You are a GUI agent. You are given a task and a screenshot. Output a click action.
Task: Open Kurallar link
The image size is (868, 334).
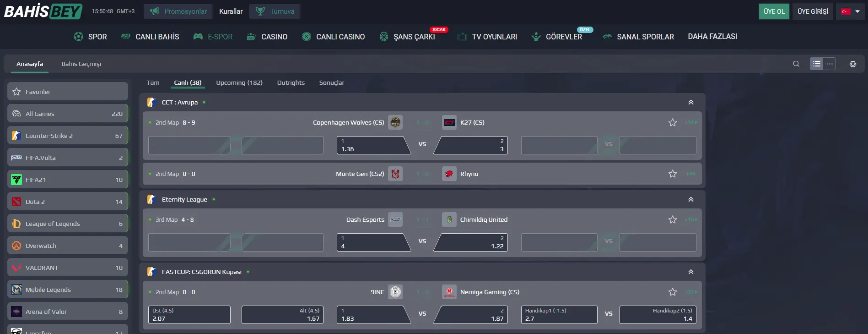231,11
